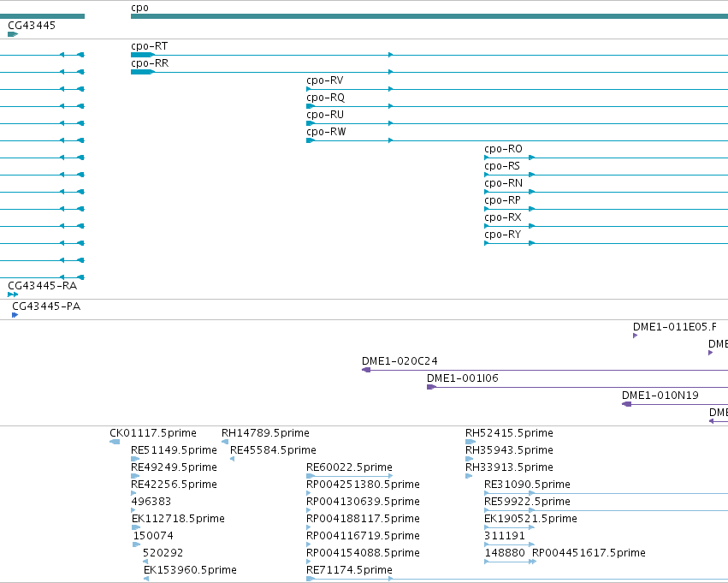Select the DME1-011E05.F label

(x=675, y=327)
